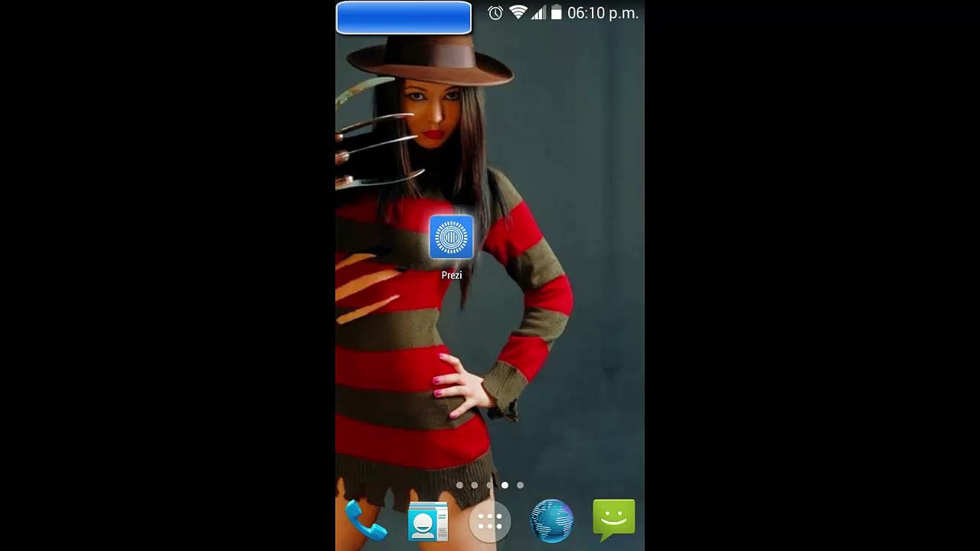Tap the alarm clock status icon
The image size is (980, 551).
(495, 13)
